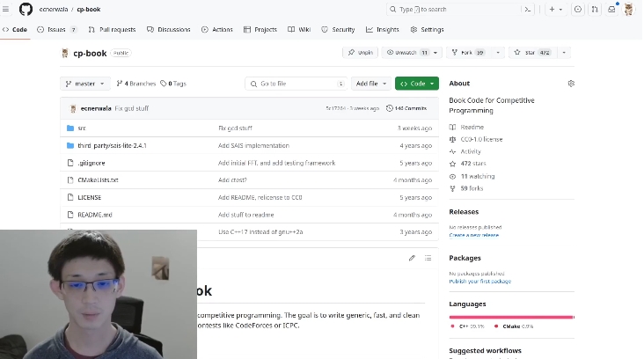Open the README outline list icon
The height and width of the screenshot is (359, 644).
click(428, 258)
